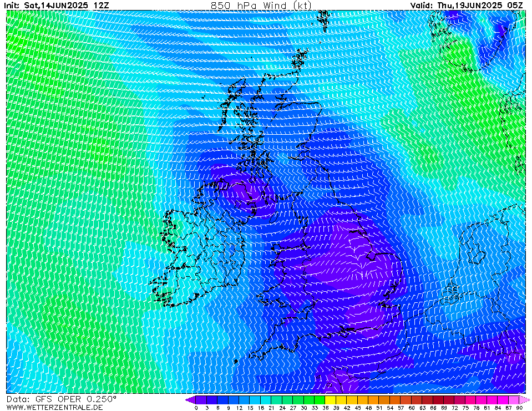
Task: Click the "0" value on the legend scale
Action: [x=196, y=408]
